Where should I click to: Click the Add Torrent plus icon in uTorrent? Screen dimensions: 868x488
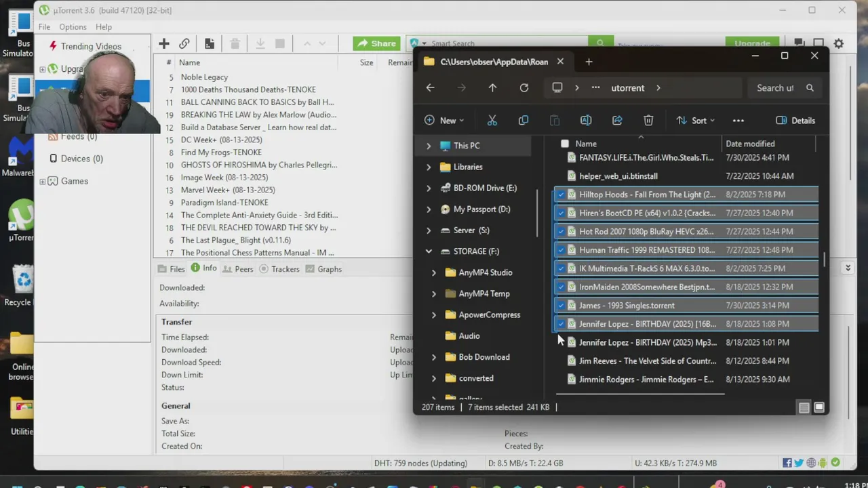tap(164, 43)
